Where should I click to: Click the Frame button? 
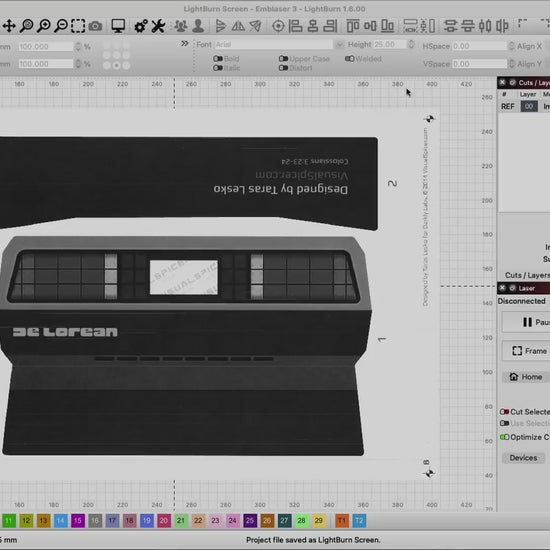(x=526, y=351)
